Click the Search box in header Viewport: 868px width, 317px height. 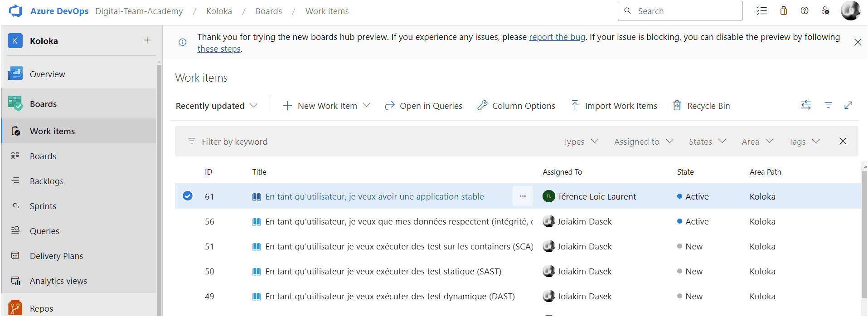click(680, 11)
